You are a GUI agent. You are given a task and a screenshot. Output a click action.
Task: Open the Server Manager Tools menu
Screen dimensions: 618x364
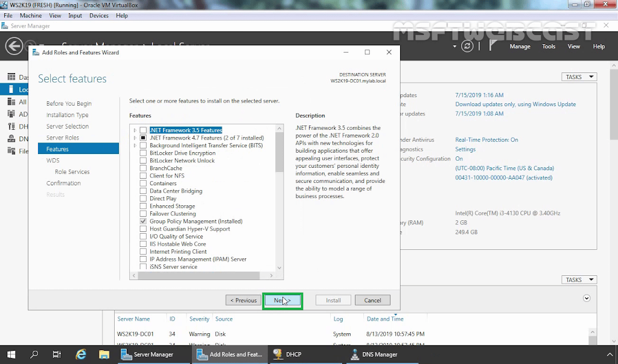[549, 46]
